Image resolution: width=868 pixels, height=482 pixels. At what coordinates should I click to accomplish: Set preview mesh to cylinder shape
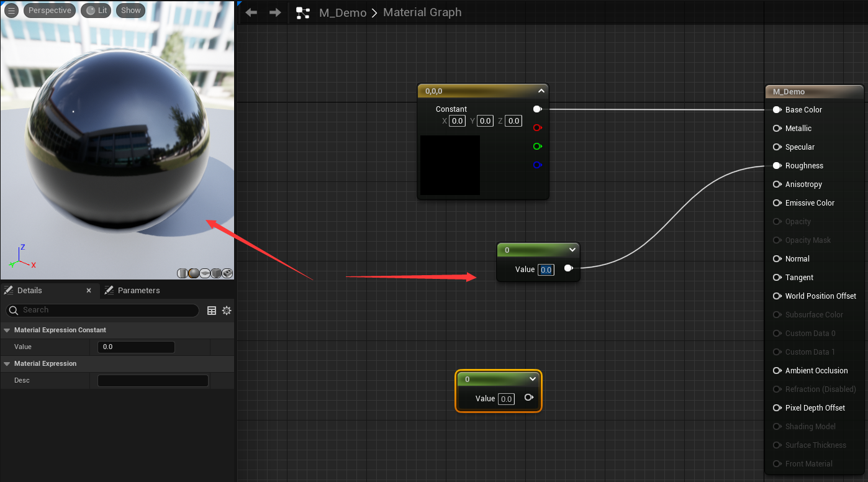[x=183, y=273]
